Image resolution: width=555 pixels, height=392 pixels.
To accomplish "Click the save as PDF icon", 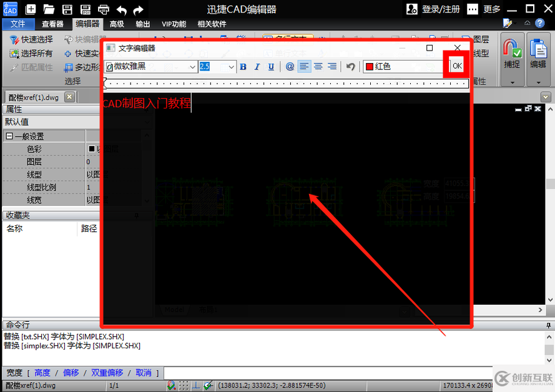I will point(86,9).
